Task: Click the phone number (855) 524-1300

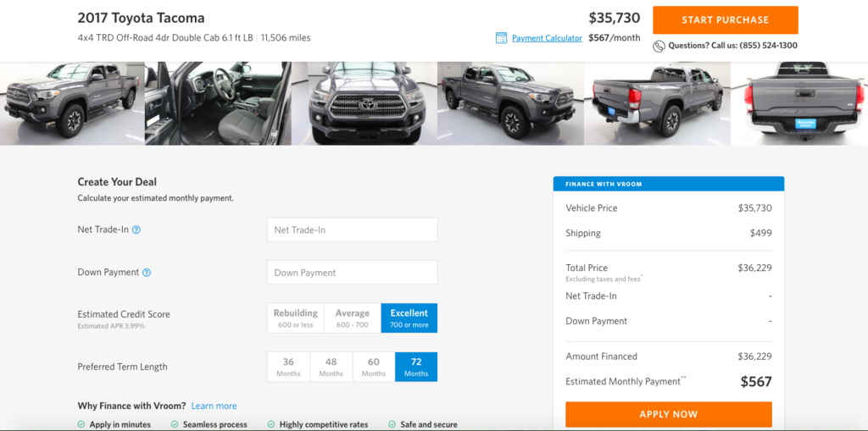Action: point(768,46)
